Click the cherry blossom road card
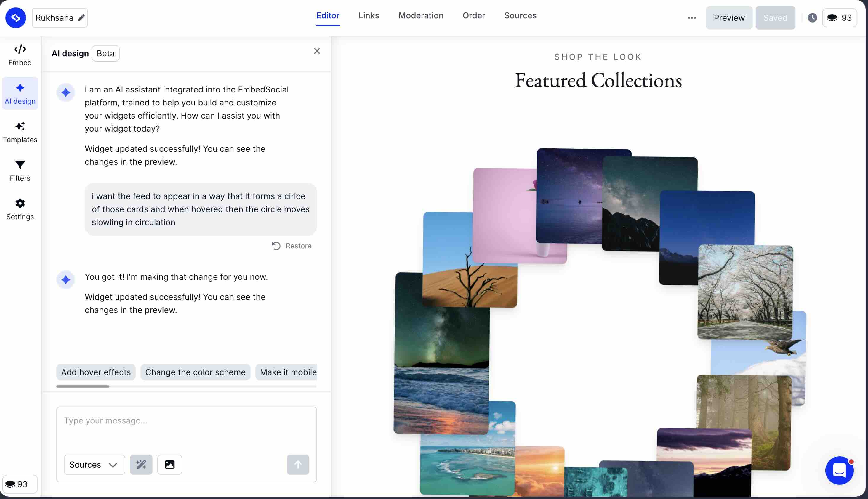 [745, 292]
